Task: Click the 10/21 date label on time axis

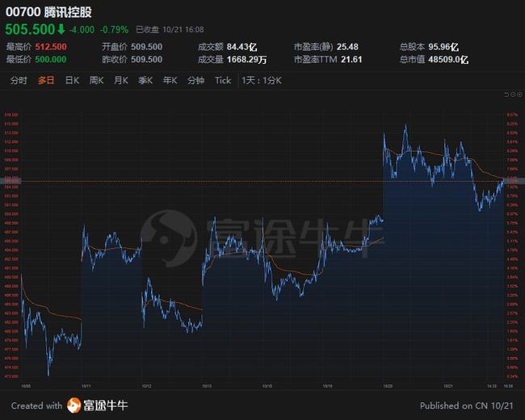Action: tap(448, 386)
